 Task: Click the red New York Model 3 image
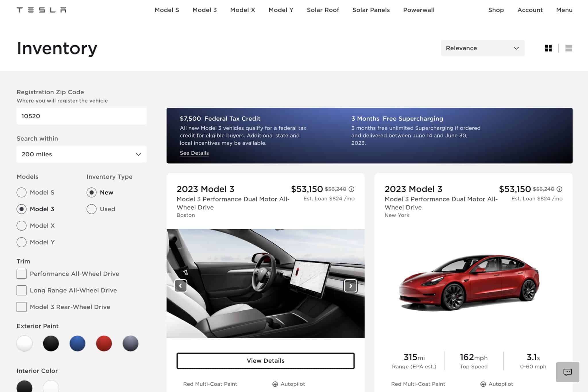(x=469, y=283)
